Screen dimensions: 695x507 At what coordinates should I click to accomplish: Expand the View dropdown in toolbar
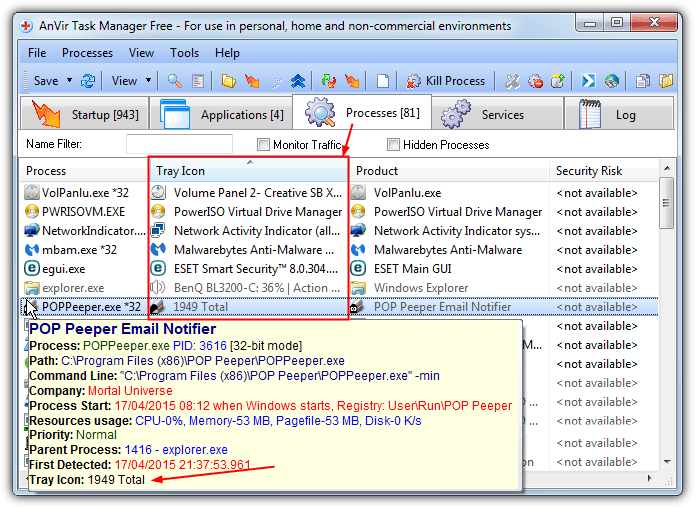pyautogui.click(x=148, y=81)
